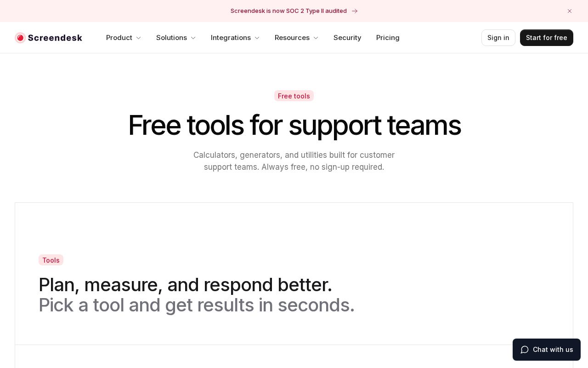Image resolution: width=588 pixels, height=368 pixels.
Task: Click the Tools badge label
Action: (51, 260)
